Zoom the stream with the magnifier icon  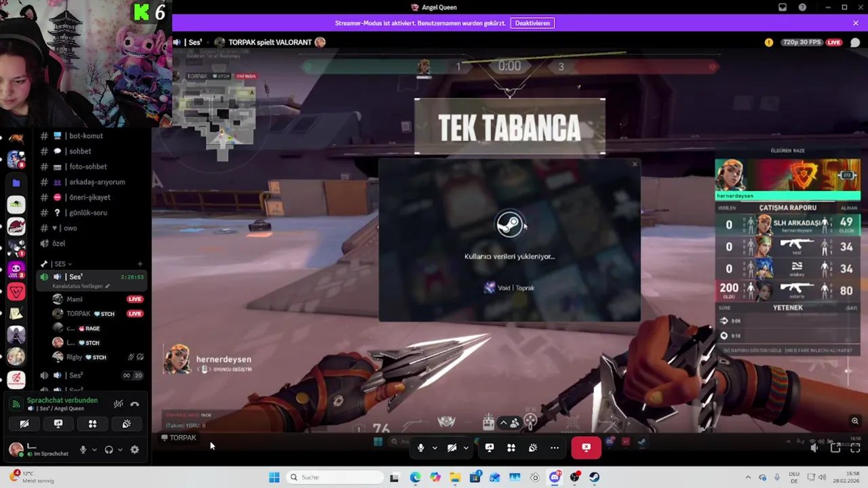point(855,421)
